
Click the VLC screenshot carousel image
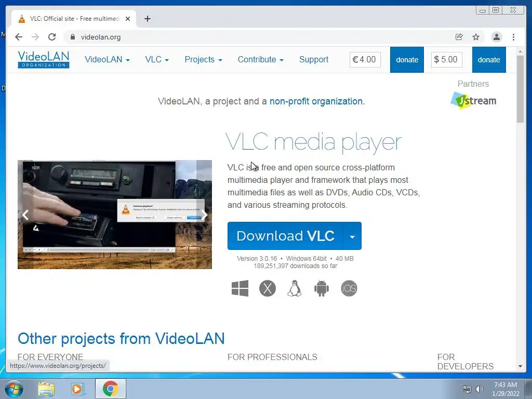115,215
